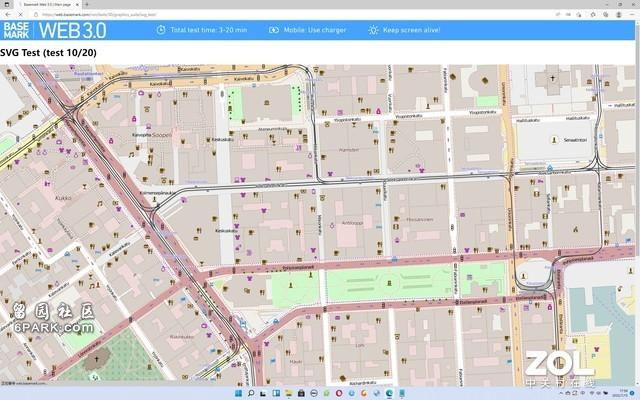Image resolution: width=640 pixels, height=400 pixels.
Task: Click the browser back arrow
Action: [7, 14]
